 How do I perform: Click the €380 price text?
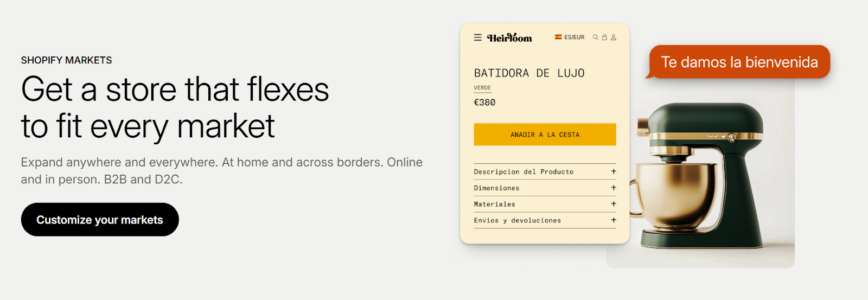[484, 103]
